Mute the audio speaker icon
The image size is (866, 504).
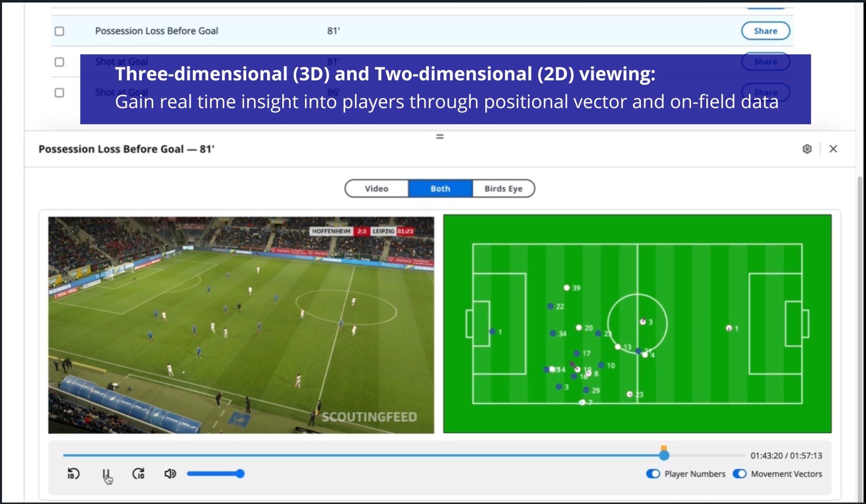(x=170, y=473)
